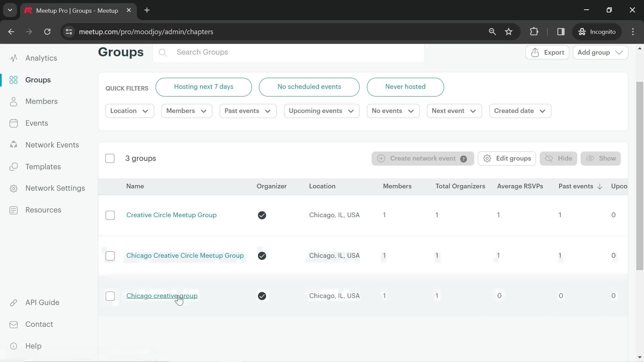Toggle the select all groups checkbox
This screenshot has height=362, width=644.
109,158
